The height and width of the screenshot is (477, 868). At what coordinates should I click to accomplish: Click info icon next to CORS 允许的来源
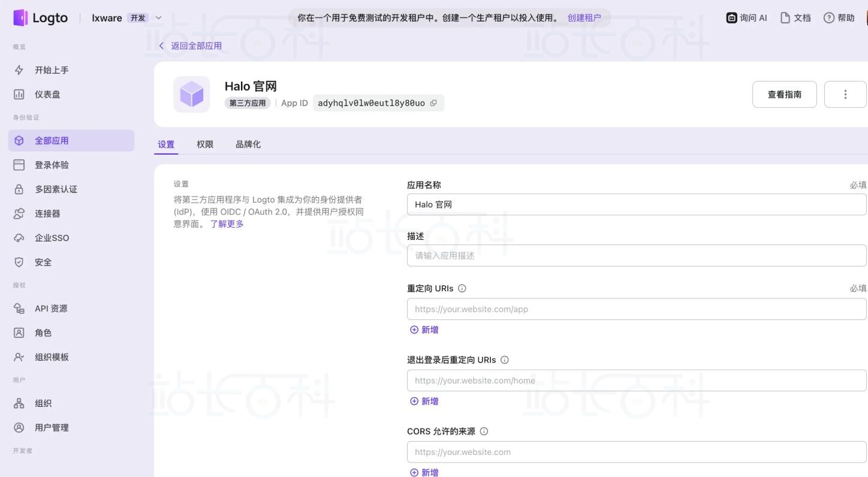tap(484, 431)
